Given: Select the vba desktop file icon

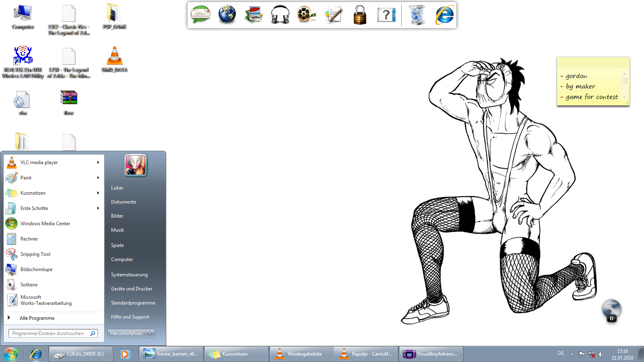Looking at the screenshot, I should [x=23, y=103].
